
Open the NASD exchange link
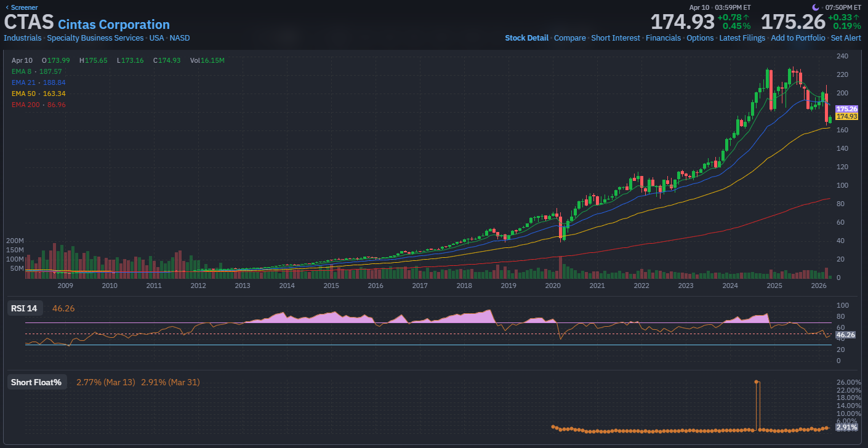point(180,38)
